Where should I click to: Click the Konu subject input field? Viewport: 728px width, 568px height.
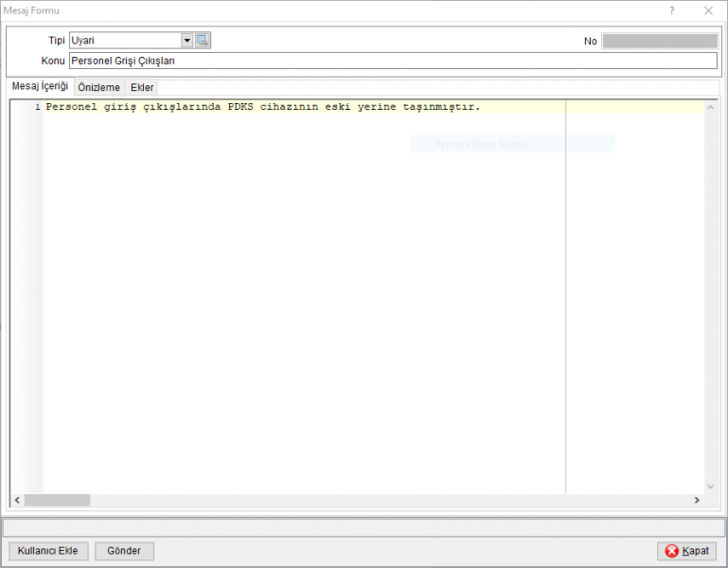[393, 61]
